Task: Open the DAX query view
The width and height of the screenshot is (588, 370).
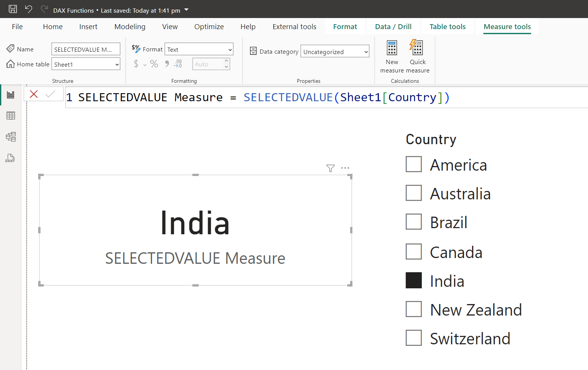Action: (10, 158)
